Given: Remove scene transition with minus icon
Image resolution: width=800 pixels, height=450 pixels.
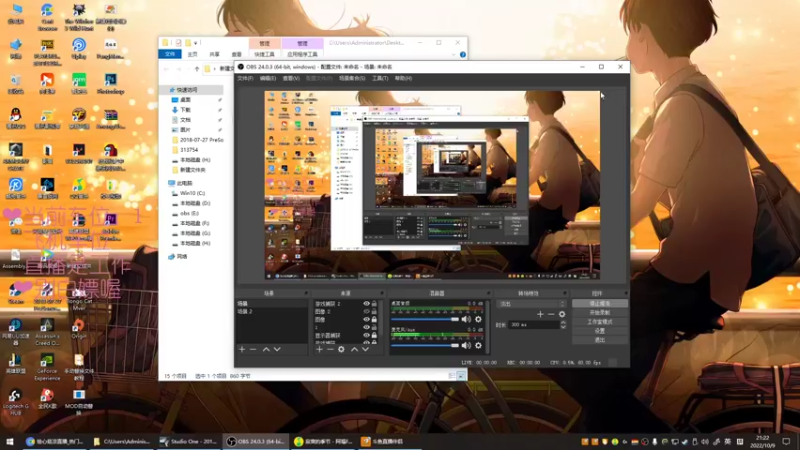Looking at the screenshot, I should [x=551, y=314].
